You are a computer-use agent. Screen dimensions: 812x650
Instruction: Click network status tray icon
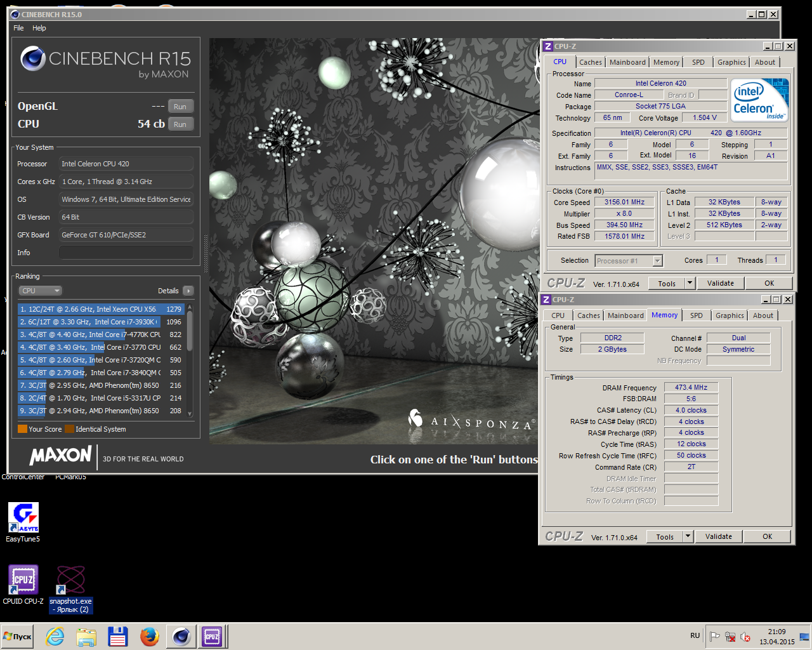(730, 636)
